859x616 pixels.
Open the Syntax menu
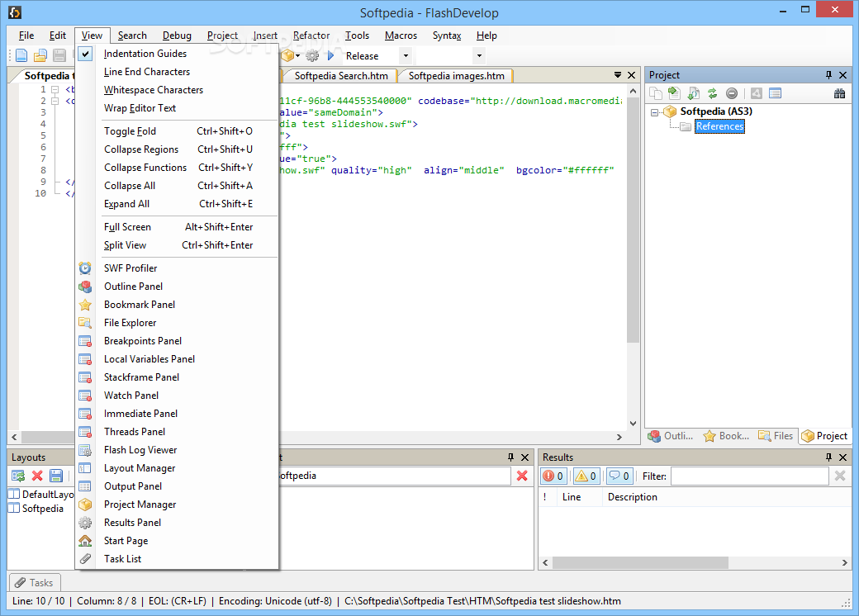(447, 35)
